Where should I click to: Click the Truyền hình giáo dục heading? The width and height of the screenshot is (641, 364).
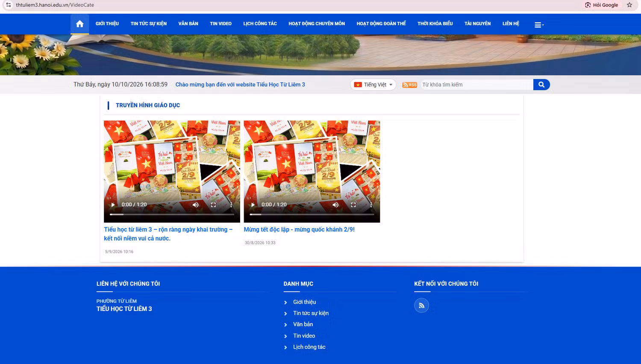[148, 105]
